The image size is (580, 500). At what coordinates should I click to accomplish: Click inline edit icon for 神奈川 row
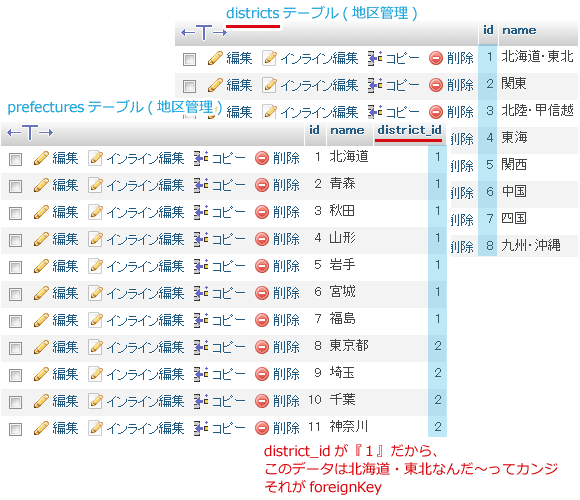coord(95,429)
